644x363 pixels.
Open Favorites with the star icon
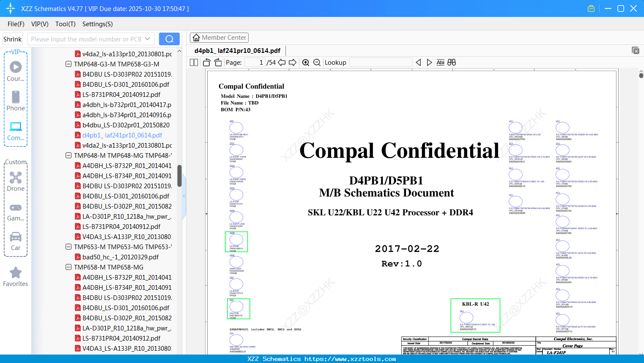(16, 277)
